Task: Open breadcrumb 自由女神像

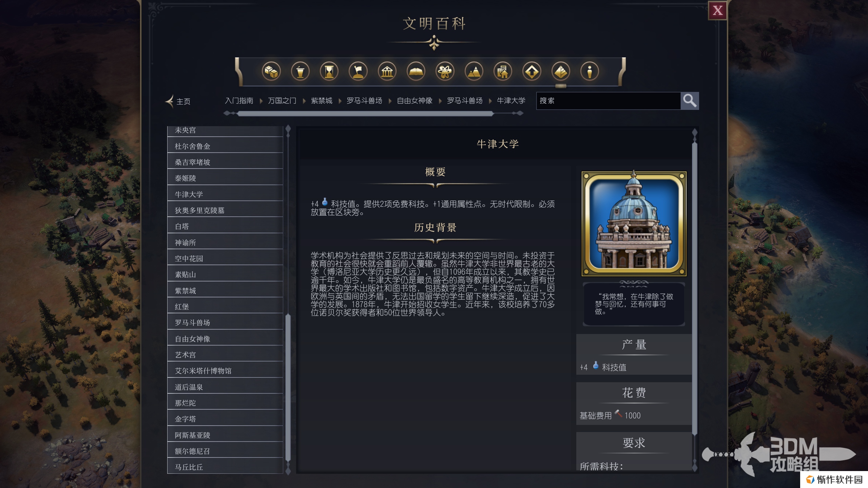Action: (x=414, y=101)
